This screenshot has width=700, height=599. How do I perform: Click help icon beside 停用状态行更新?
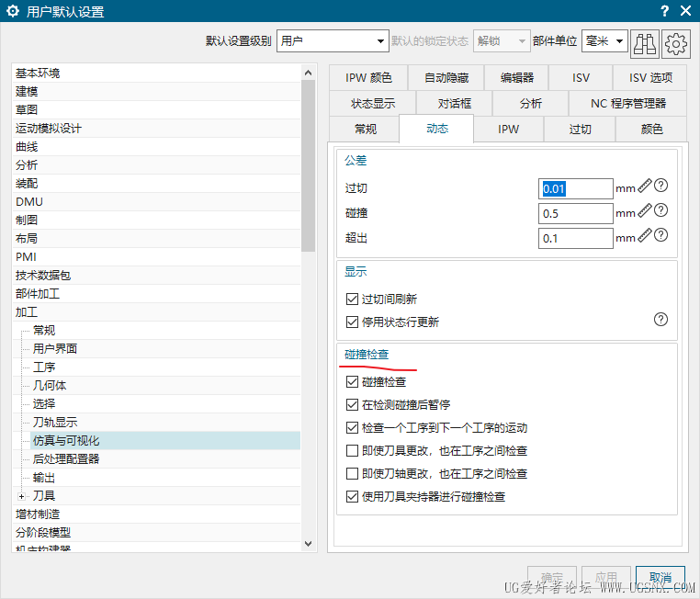(x=660, y=320)
